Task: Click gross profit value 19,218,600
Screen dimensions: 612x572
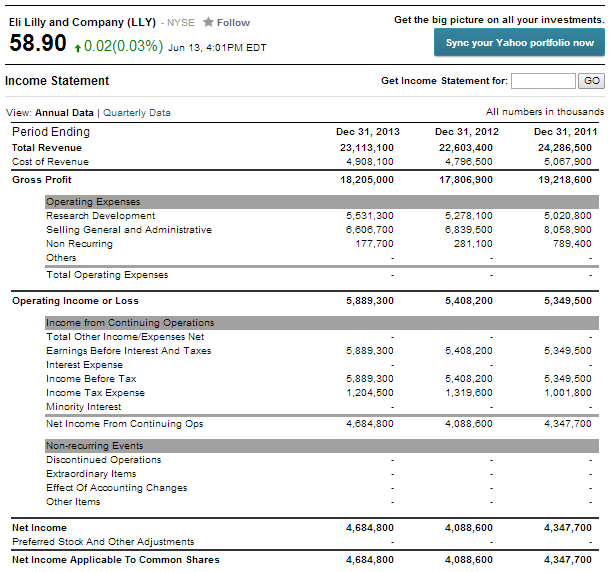Action: [565, 180]
